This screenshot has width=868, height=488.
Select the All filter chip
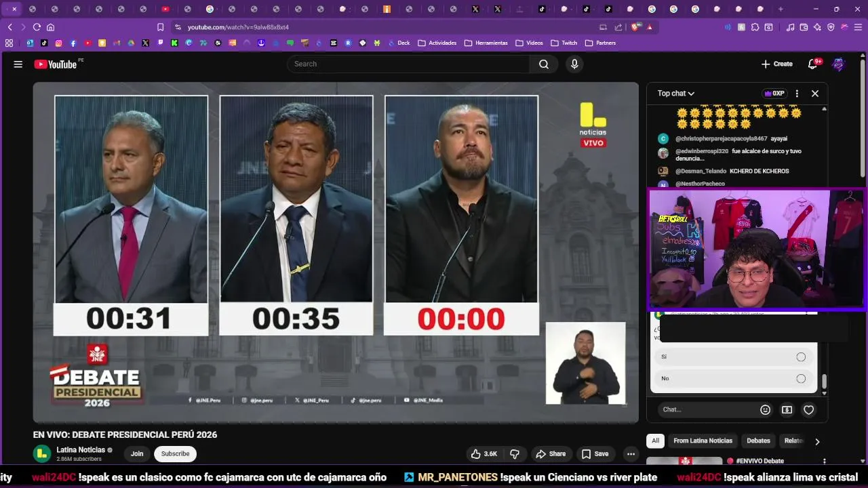coord(655,441)
